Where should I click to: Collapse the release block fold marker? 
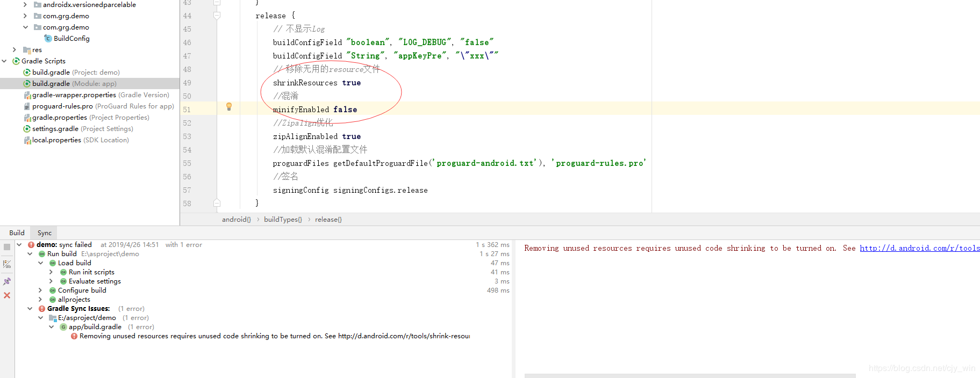tap(217, 16)
